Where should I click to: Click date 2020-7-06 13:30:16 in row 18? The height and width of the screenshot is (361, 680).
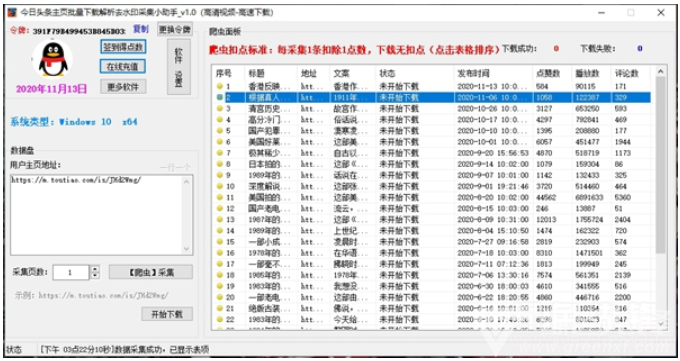pyautogui.click(x=493, y=275)
